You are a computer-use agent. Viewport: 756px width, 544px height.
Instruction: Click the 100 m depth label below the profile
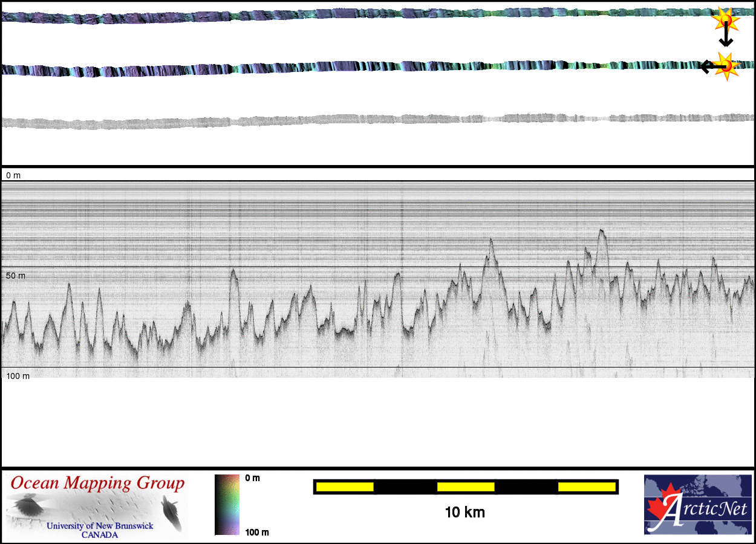point(18,376)
